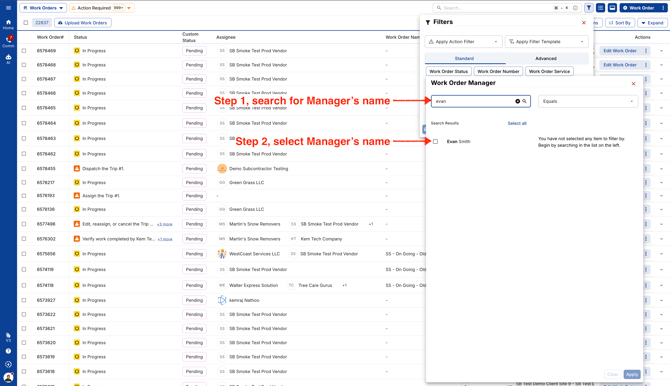This screenshot has width=670, height=386.
Task: Select the Work Order Status filter chip
Action: (x=448, y=71)
